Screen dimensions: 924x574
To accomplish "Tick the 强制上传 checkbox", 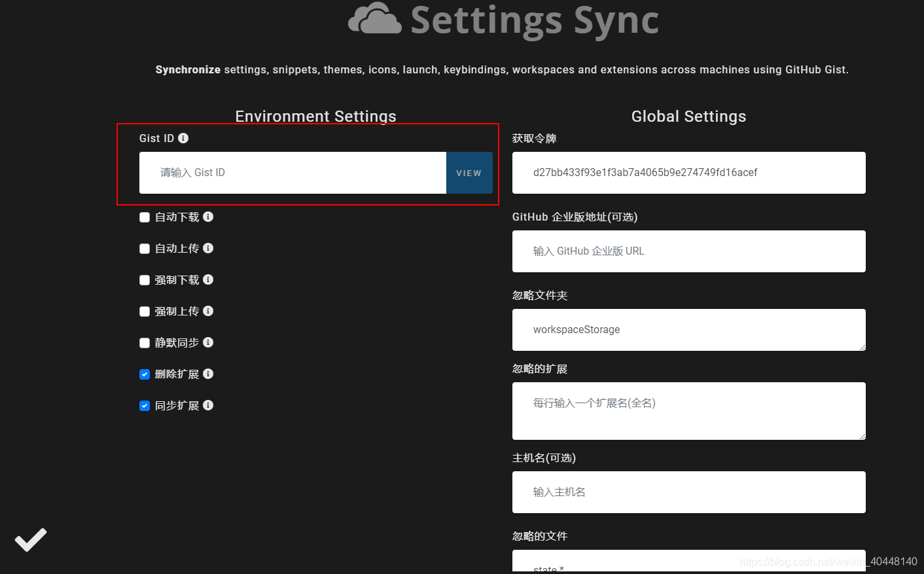I will coord(145,312).
